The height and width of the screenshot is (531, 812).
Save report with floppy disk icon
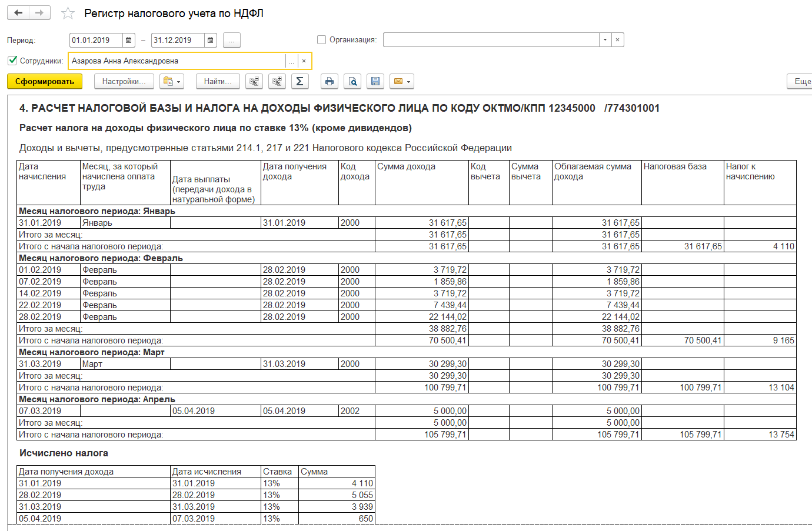[x=375, y=81]
